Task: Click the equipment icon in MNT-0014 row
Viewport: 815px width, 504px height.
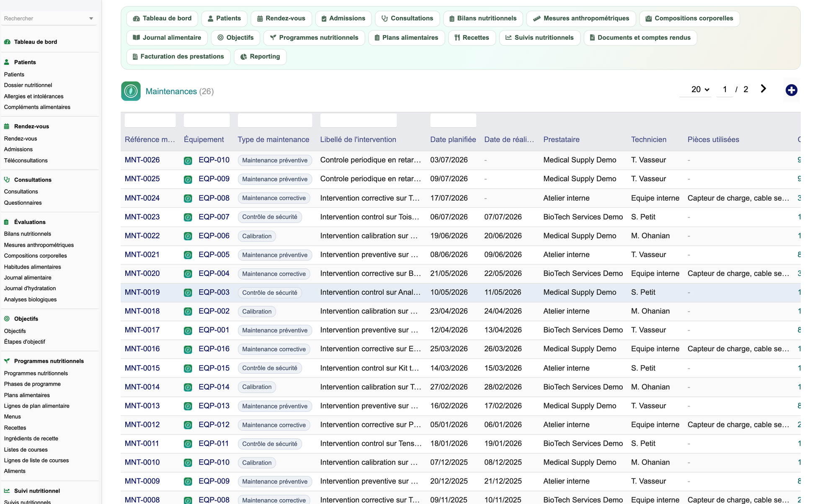Action: click(x=188, y=387)
